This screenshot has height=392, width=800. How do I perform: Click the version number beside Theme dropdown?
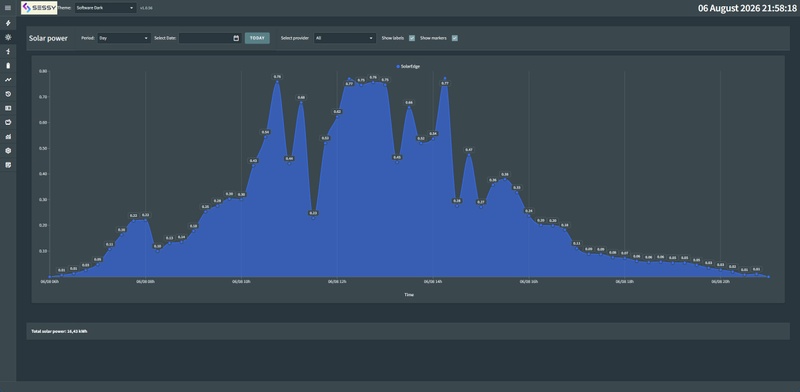click(146, 8)
